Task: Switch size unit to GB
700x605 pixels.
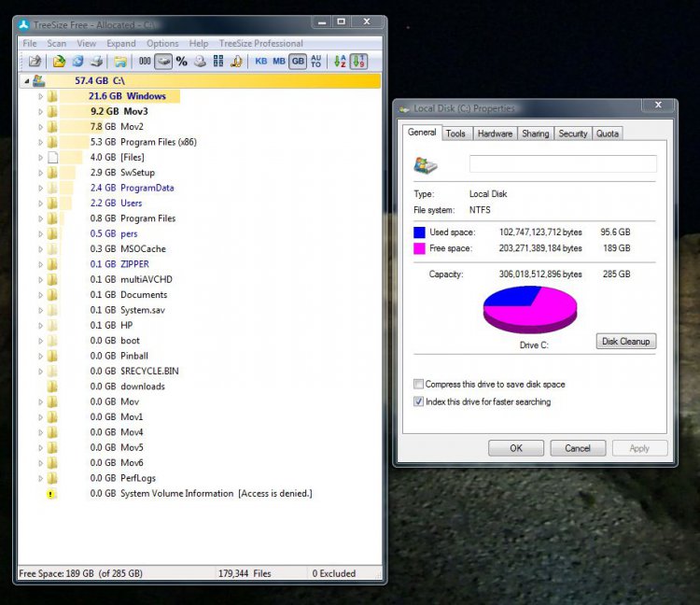Action: pos(298,62)
